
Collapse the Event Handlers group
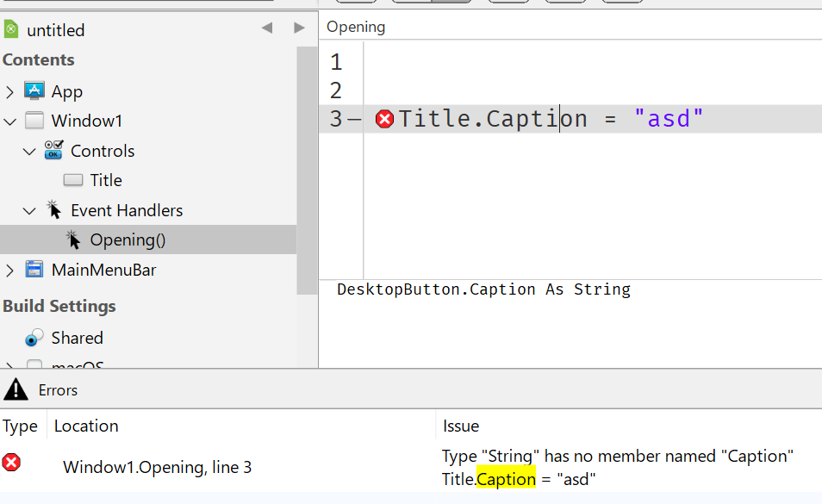[29, 210]
